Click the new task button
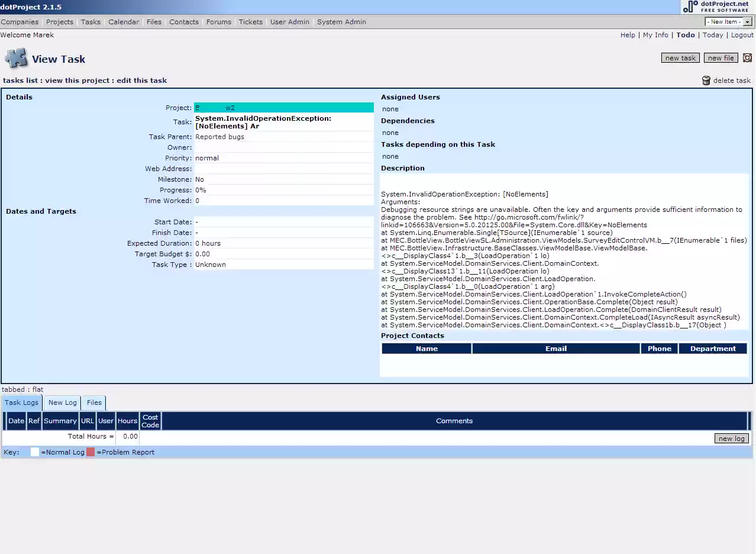The height and width of the screenshot is (554, 756). (x=680, y=57)
